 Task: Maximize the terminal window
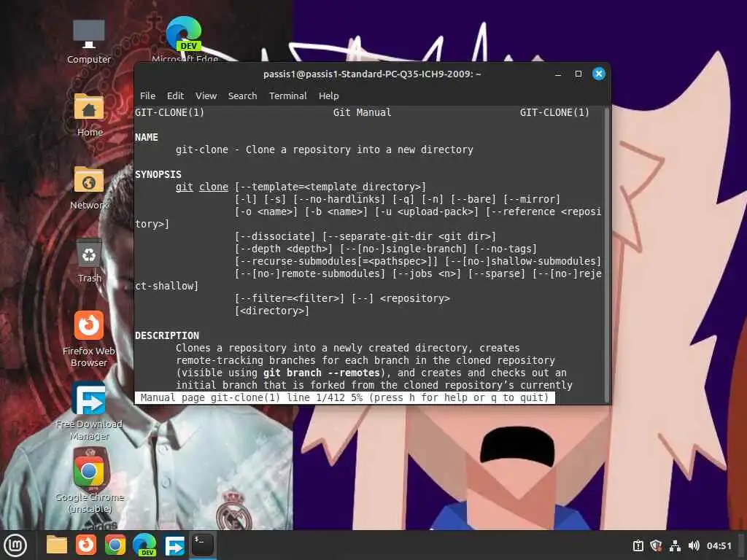coord(578,74)
